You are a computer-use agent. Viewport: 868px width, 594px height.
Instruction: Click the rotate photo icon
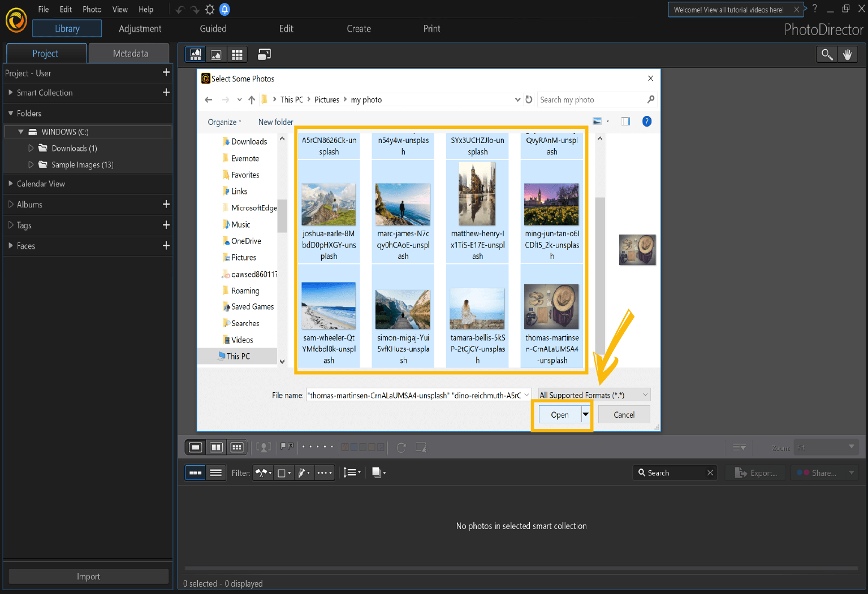point(401,447)
